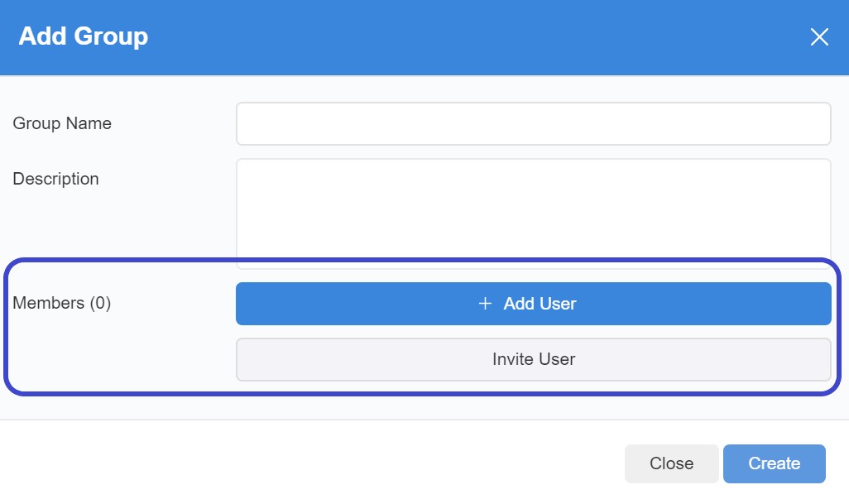
Task: Click Create to add the group
Action: tap(775, 463)
